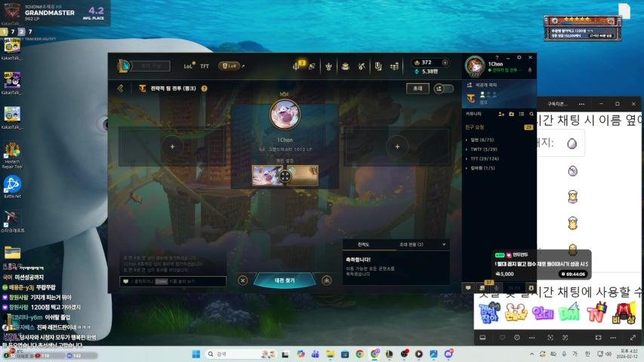Open the profile crest icon in the top bar

tap(328, 66)
